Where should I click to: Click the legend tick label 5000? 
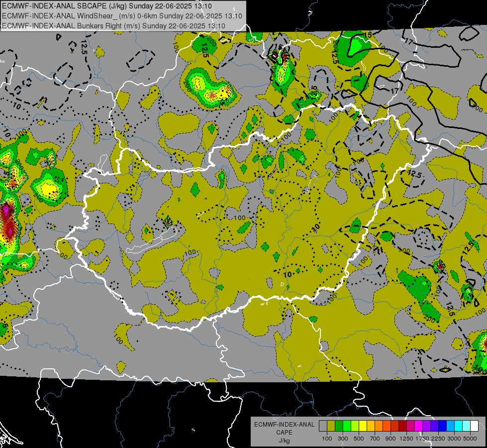click(470, 439)
